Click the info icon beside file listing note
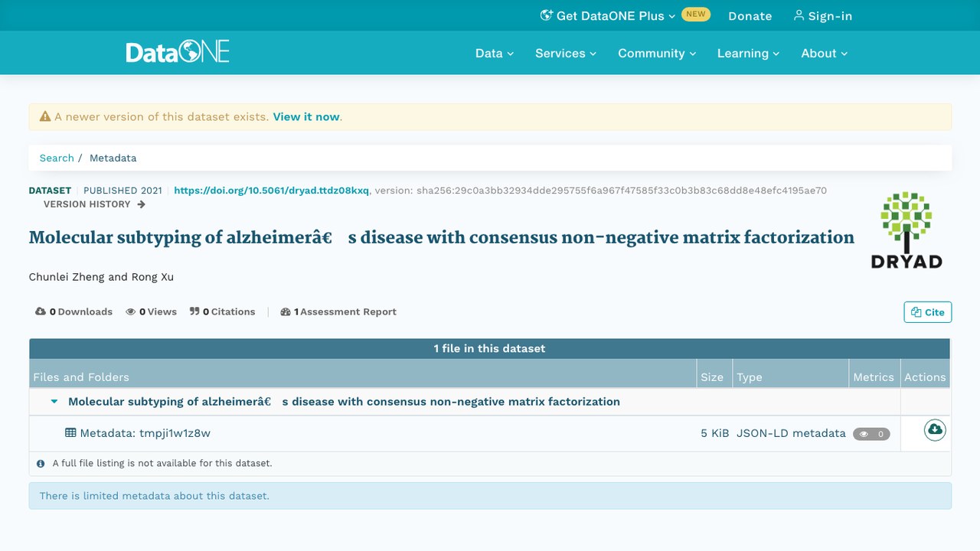The height and width of the screenshot is (551, 980). point(41,464)
